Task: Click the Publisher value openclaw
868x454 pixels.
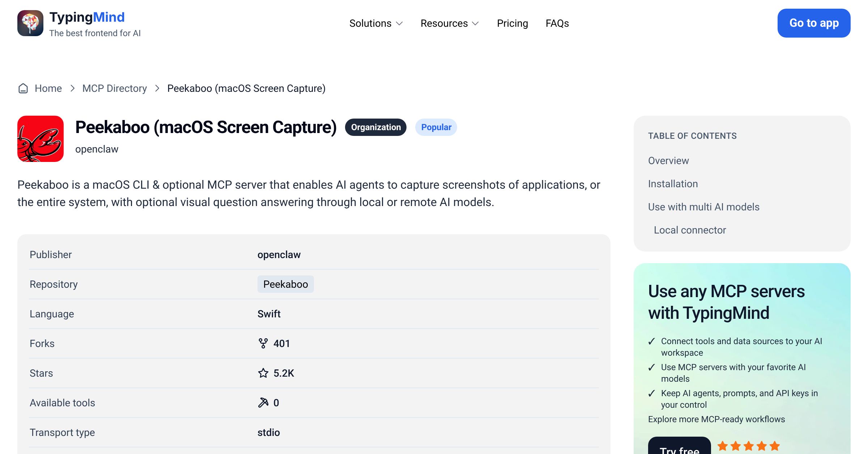Action: 279,254
